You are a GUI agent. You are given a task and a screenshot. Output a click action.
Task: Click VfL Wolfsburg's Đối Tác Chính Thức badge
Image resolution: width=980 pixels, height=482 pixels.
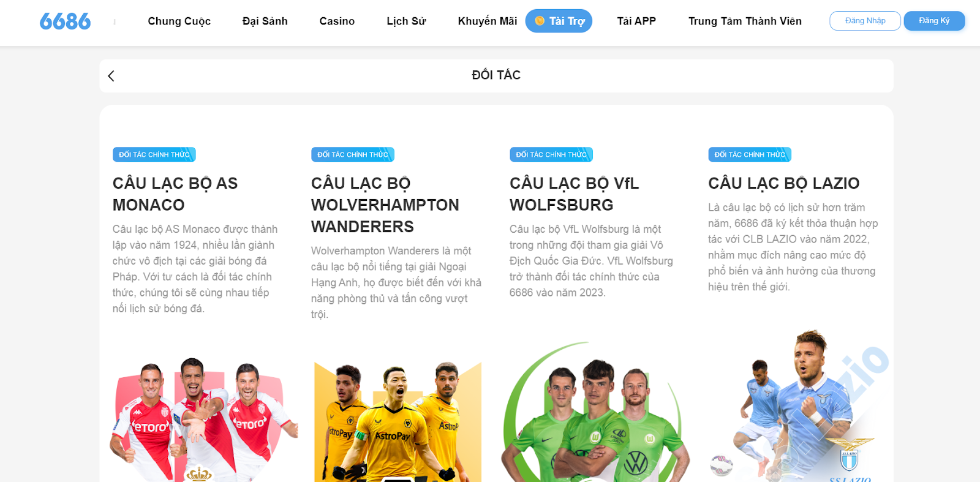tap(551, 154)
